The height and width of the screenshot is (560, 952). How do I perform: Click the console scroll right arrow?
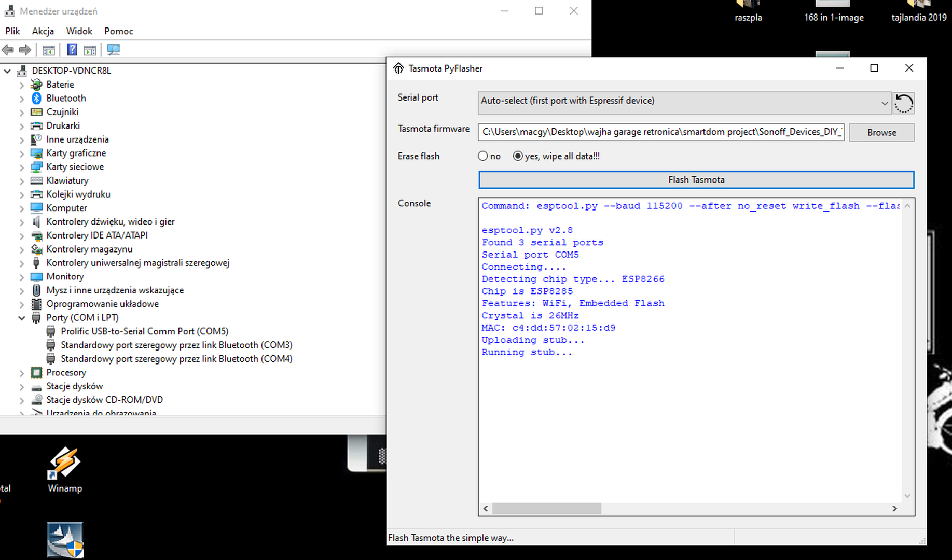[x=894, y=509]
